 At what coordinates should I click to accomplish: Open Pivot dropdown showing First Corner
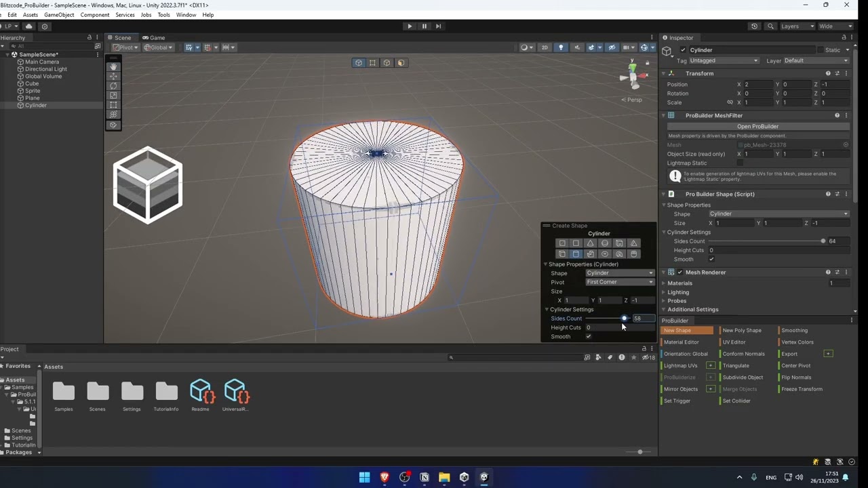(620, 282)
